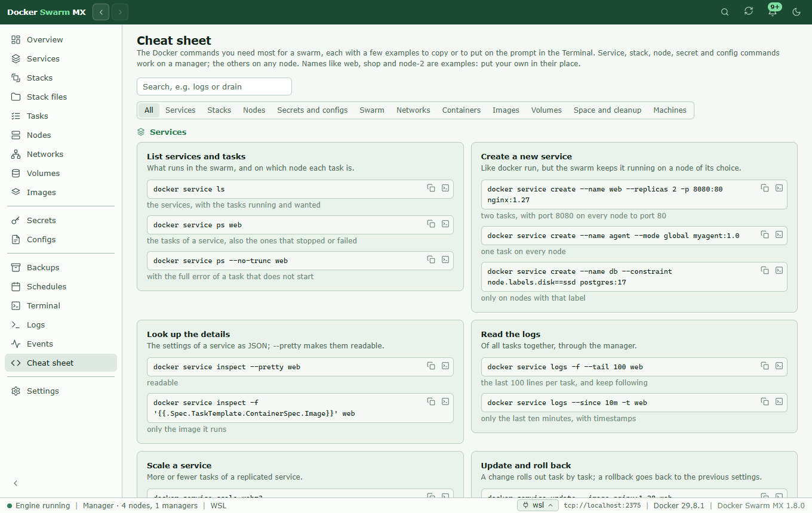The width and height of the screenshot is (812, 513).
Task: Open sidebar Nodes page
Action: [x=61, y=135]
